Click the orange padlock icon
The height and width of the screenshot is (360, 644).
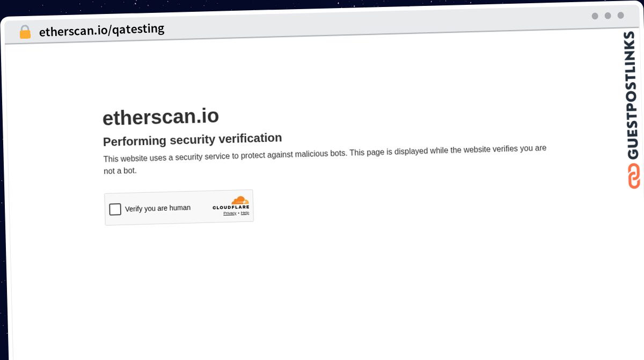25,32
